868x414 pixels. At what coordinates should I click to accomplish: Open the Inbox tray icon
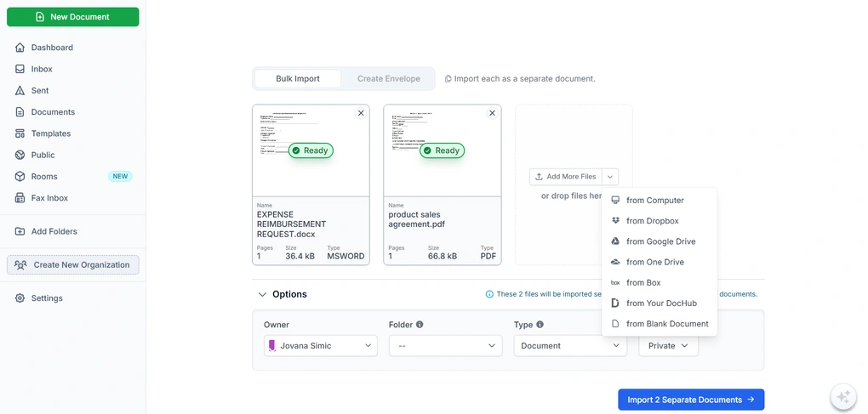coord(20,69)
